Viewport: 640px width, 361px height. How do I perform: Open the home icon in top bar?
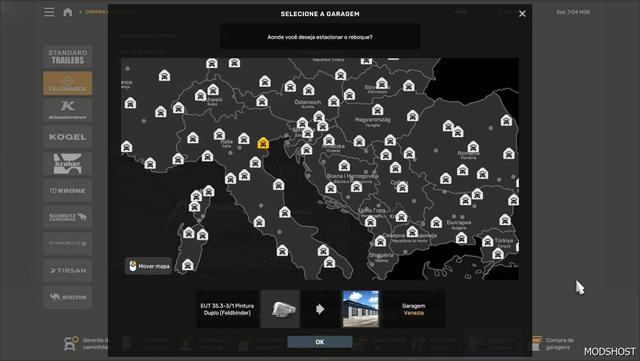click(x=68, y=12)
